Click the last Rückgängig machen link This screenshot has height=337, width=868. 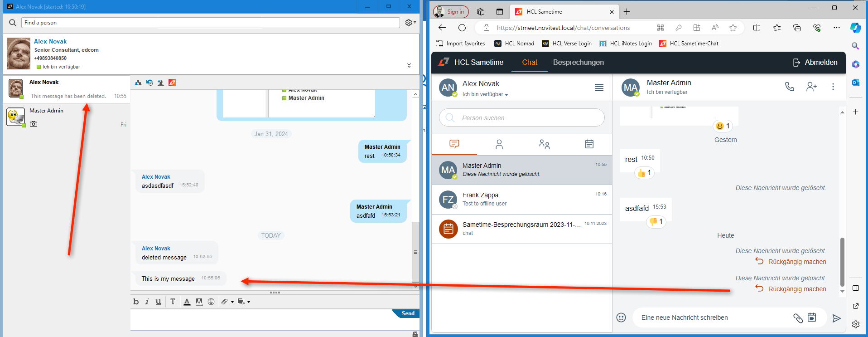(791, 289)
